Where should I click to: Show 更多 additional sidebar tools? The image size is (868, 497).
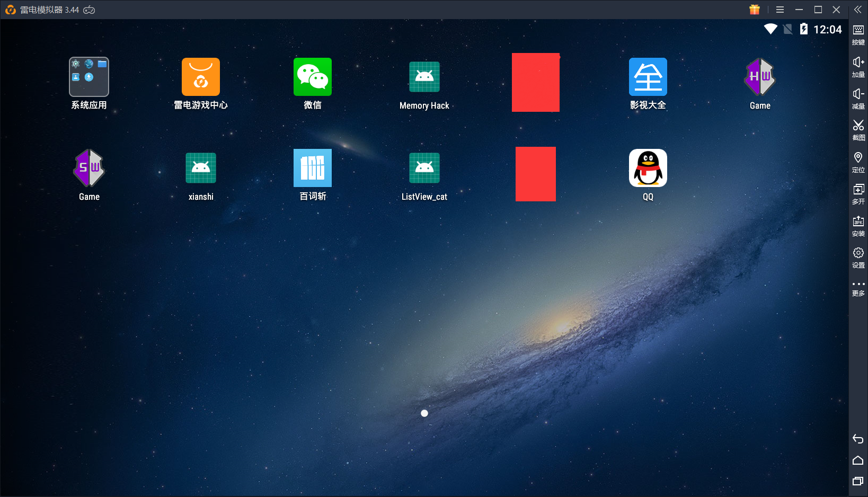coord(858,289)
